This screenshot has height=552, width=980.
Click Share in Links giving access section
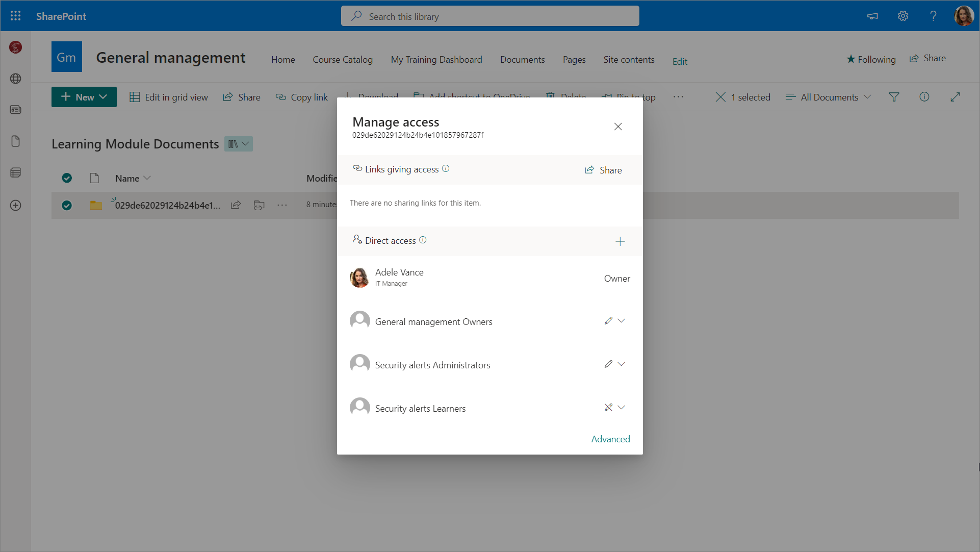(603, 170)
